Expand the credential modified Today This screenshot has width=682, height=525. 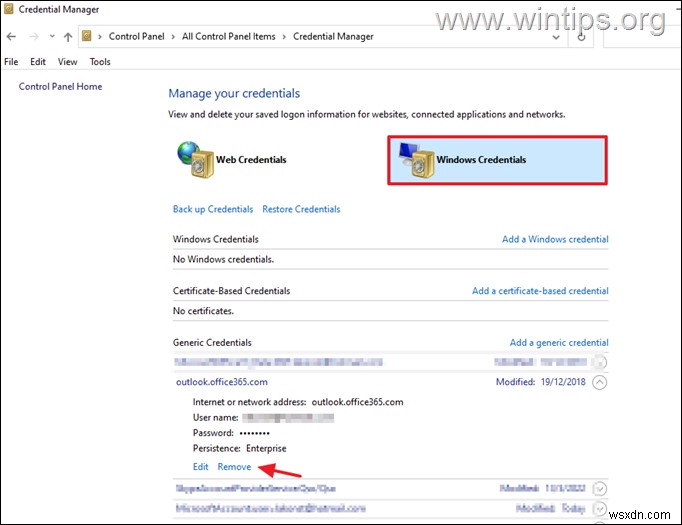tap(600, 508)
